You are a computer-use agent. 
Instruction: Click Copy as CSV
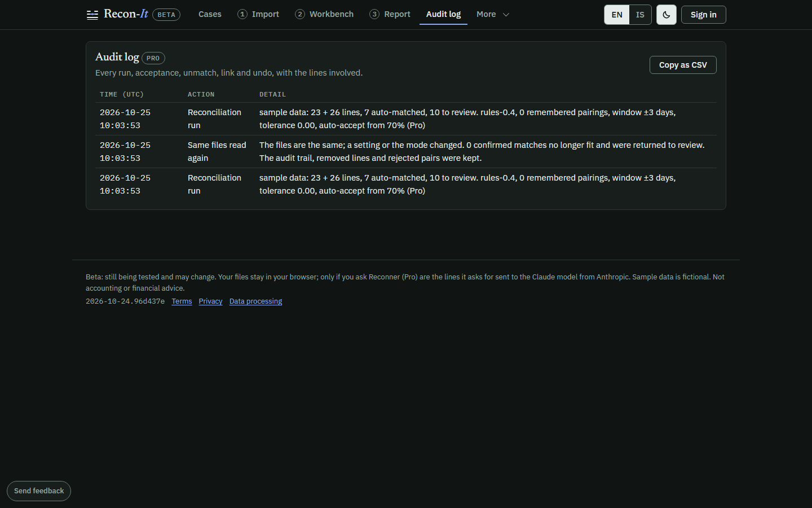pos(683,65)
